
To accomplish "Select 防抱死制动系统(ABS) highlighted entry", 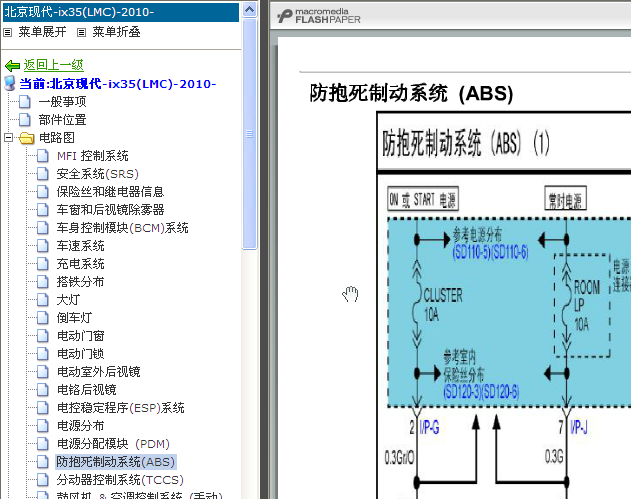I will click(x=115, y=462).
